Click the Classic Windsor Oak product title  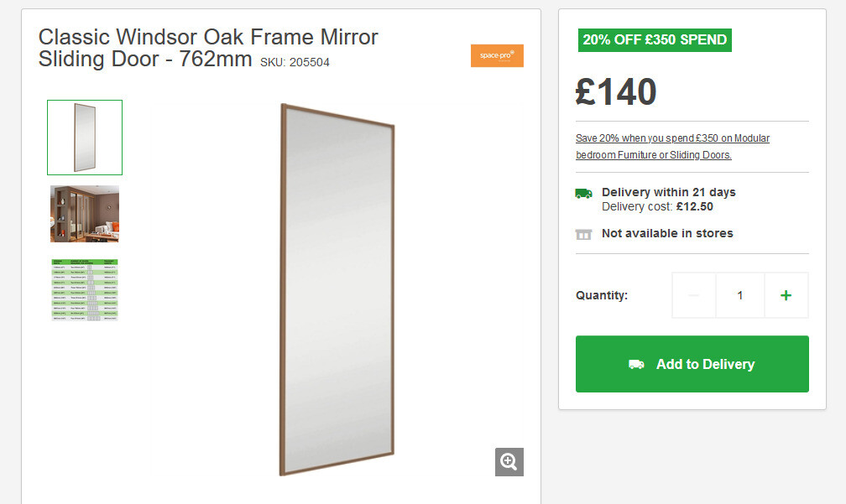coord(208,48)
